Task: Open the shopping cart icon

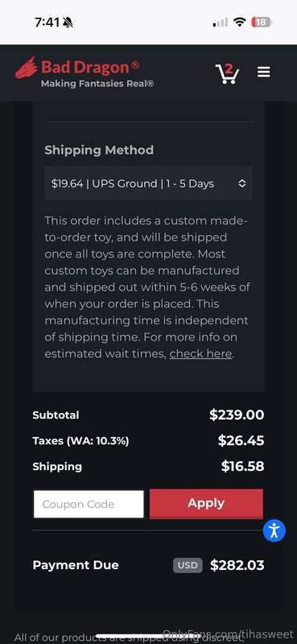Action: 227,73
